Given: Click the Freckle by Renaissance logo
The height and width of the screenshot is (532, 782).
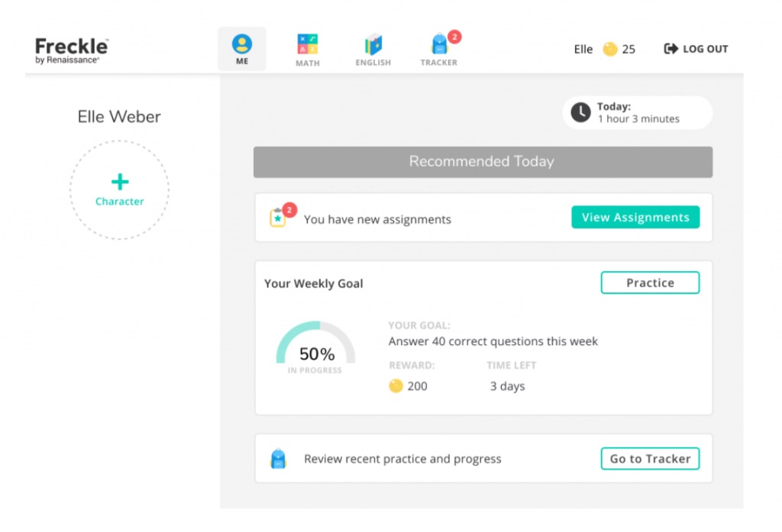Looking at the screenshot, I should coord(72,50).
